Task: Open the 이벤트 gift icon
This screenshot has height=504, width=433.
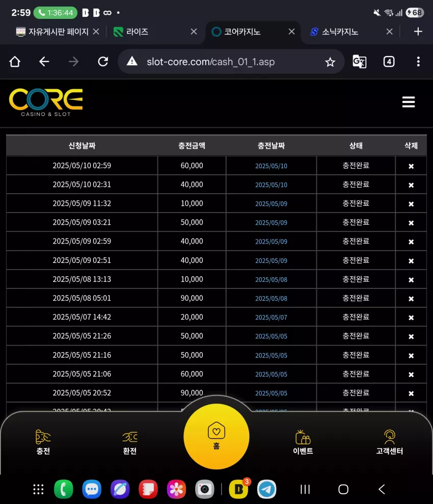Action: click(303, 442)
